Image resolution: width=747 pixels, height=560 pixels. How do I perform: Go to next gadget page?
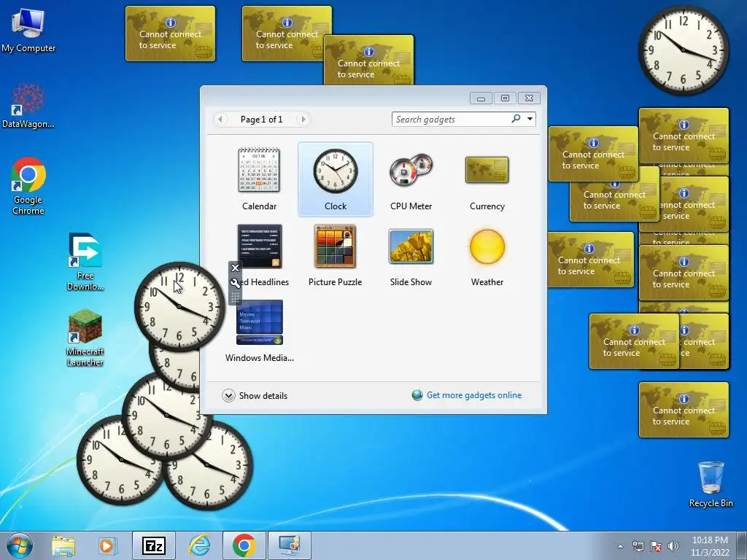coord(303,119)
